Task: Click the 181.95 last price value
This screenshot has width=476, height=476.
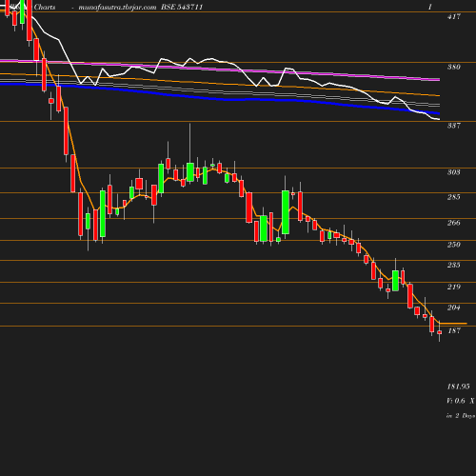Action: click(459, 387)
